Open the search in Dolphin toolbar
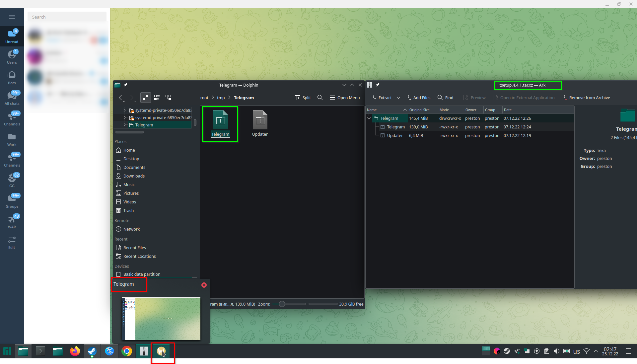Screen dimensions: 637x364 pyautogui.click(x=319, y=98)
